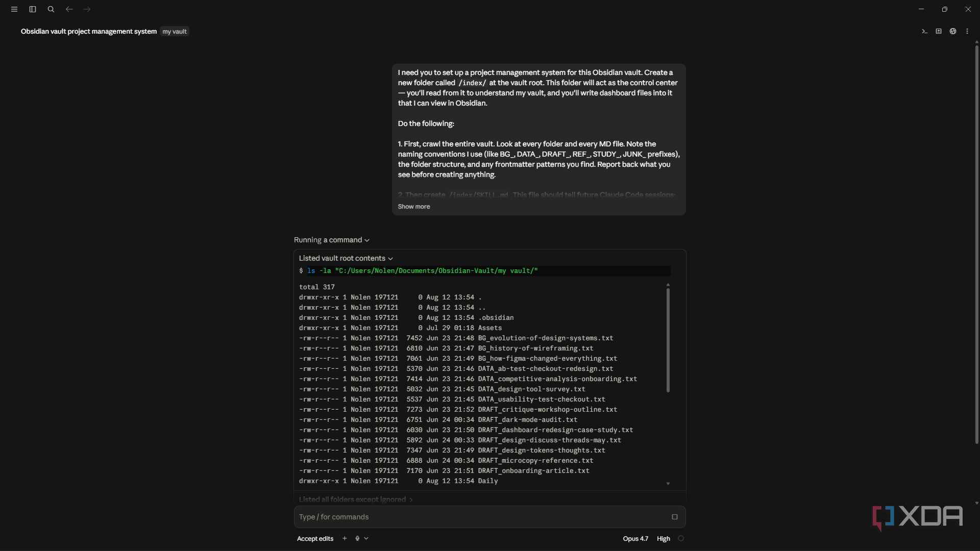980x551 pixels.
Task: Open the browser globe icon
Action: pos(953,31)
